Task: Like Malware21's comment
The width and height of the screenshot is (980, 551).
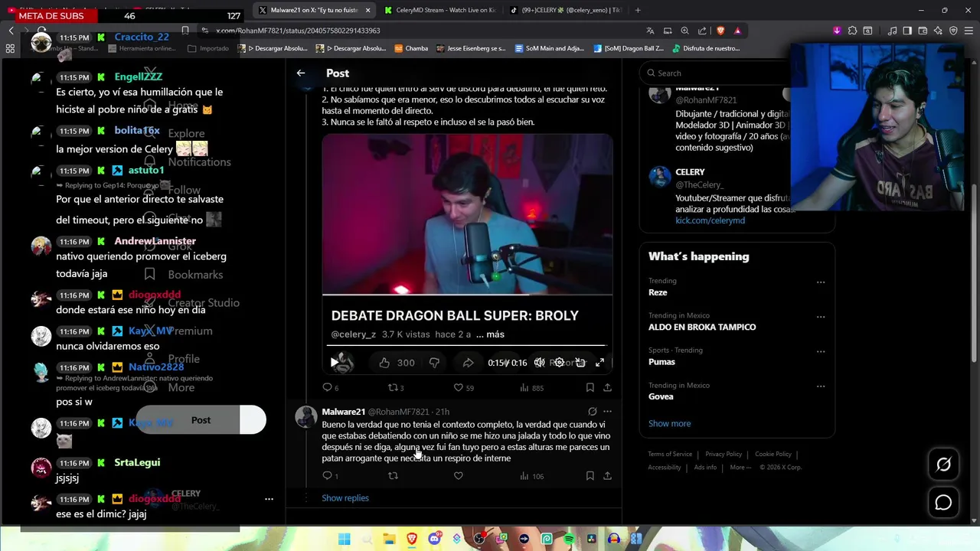Action: tap(458, 476)
